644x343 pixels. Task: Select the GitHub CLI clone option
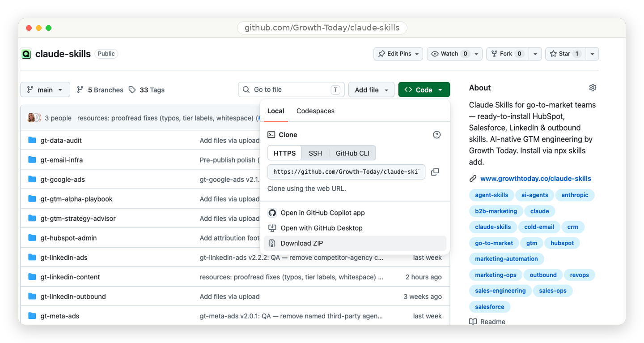click(x=352, y=153)
